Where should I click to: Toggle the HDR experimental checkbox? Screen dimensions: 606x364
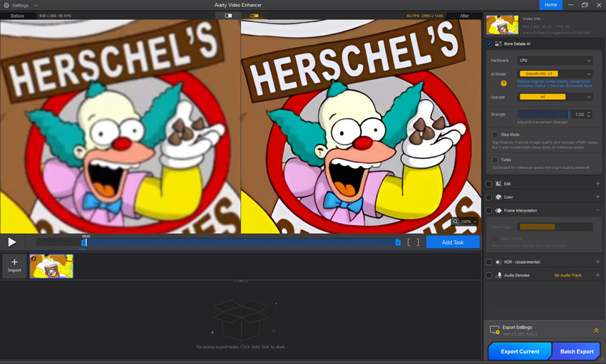[489, 262]
